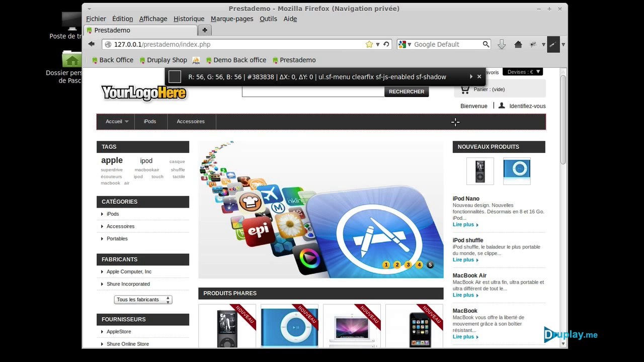Toggle the ColorZilla eyedropper icon

pyautogui.click(x=553, y=44)
